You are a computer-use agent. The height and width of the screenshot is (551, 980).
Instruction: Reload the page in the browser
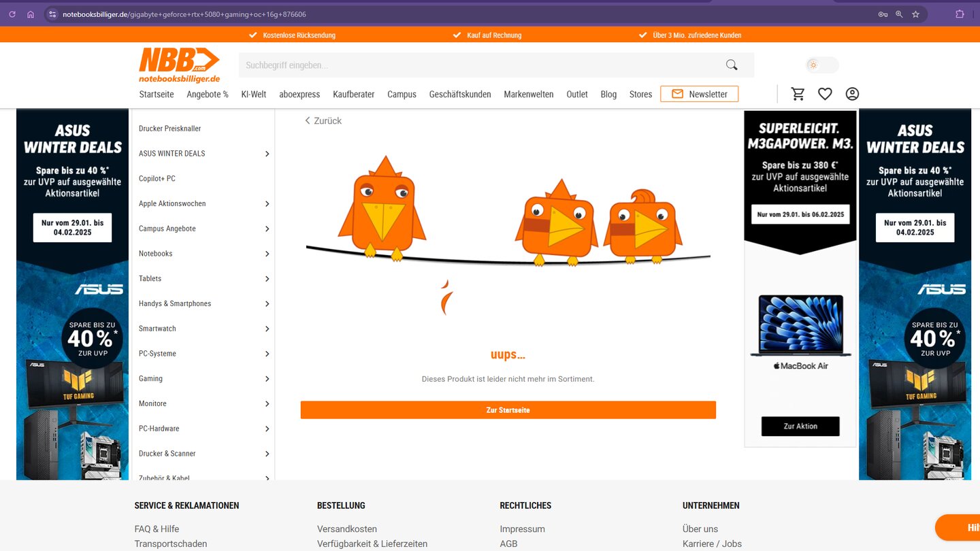(x=12, y=14)
